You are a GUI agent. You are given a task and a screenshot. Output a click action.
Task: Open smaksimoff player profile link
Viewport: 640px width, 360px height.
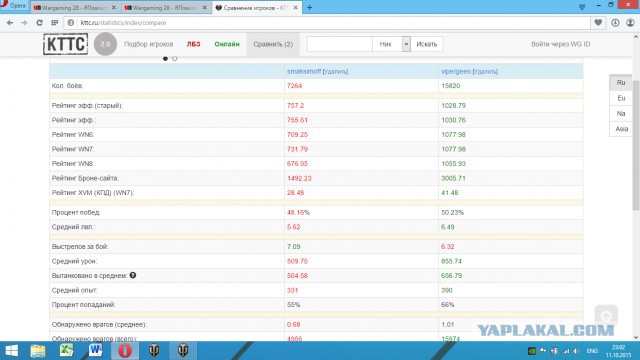click(304, 71)
